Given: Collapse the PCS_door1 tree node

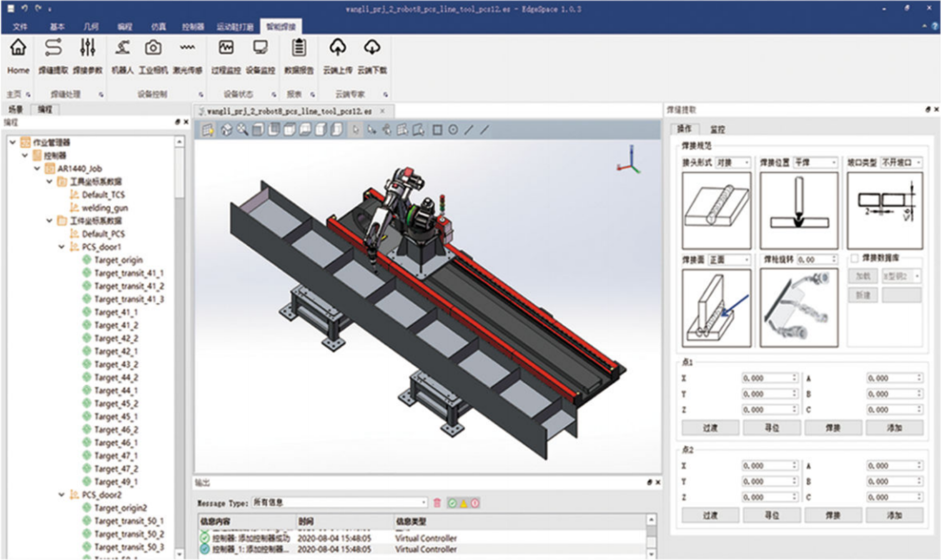Looking at the screenshot, I should pyautogui.click(x=62, y=247).
